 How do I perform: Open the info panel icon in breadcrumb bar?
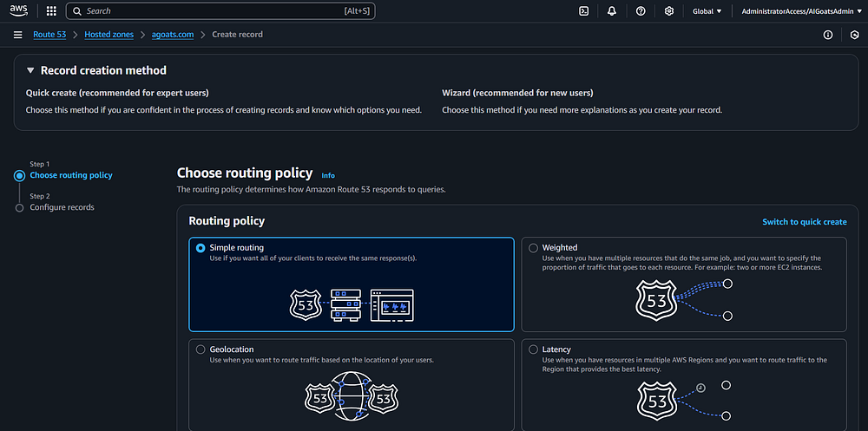point(827,35)
